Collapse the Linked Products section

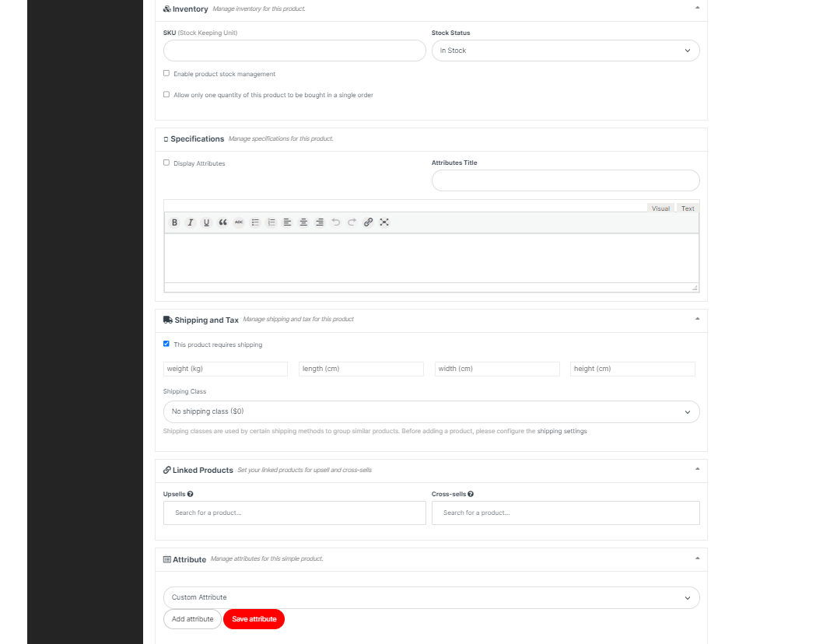[x=697, y=469]
